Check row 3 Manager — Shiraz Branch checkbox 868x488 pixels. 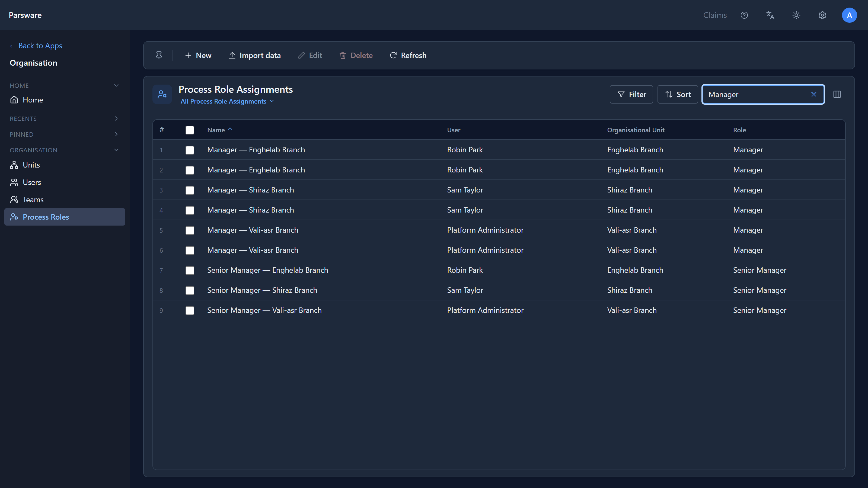click(190, 190)
